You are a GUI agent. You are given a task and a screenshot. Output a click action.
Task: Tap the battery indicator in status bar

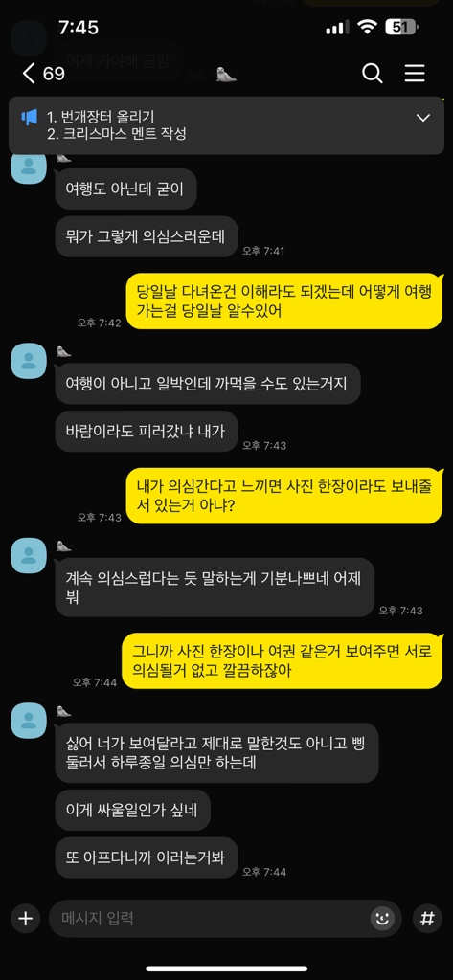click(402, 28)
